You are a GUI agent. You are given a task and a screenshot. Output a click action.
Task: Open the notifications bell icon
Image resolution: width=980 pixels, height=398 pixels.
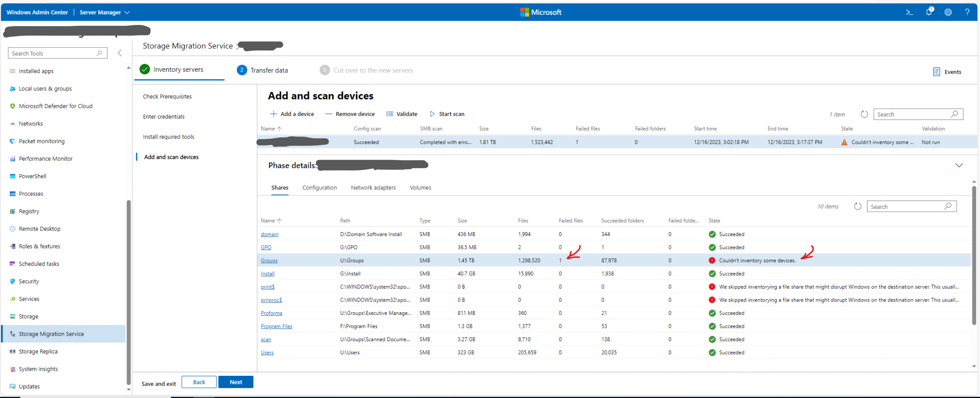[929, 12]
